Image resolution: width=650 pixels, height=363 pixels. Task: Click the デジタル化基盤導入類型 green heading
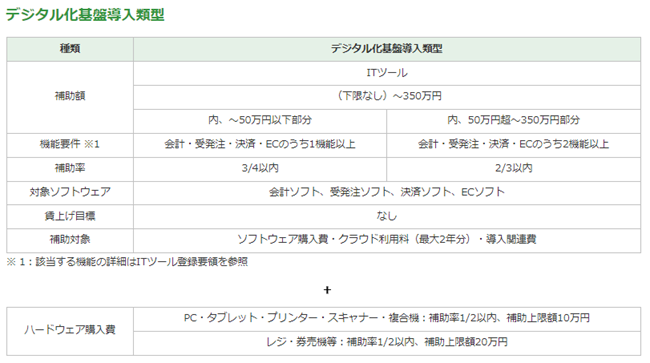coord(85,15)
